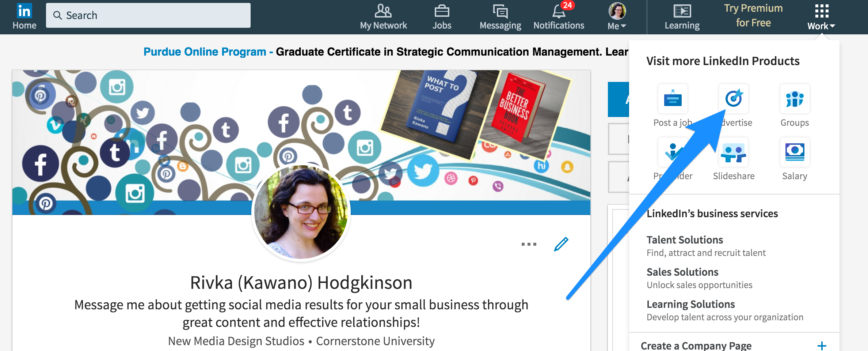Open the Messaging icon

pos(500,11)
